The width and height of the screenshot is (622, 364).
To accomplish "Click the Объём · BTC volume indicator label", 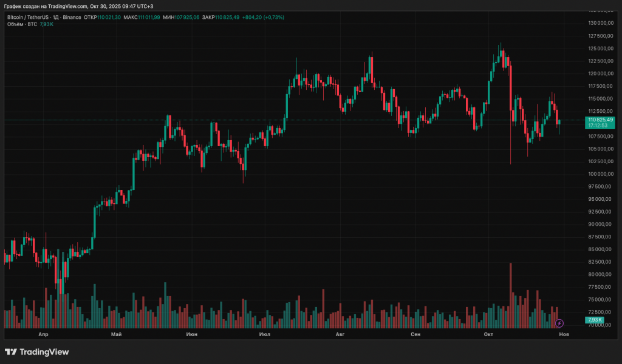I will coord(22,24).
